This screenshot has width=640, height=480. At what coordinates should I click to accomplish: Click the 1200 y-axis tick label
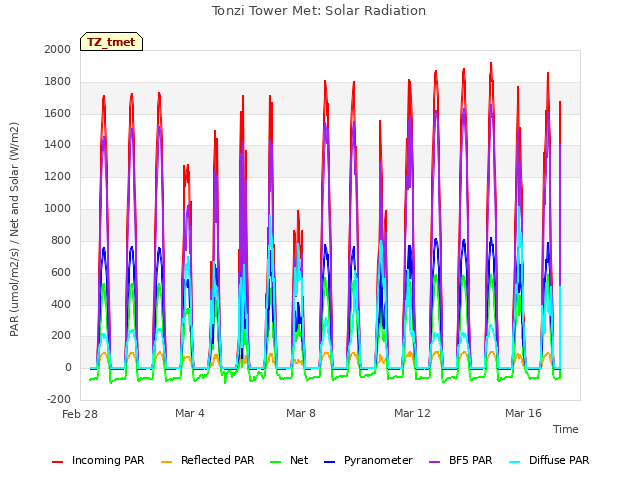(x=58, y=177)
